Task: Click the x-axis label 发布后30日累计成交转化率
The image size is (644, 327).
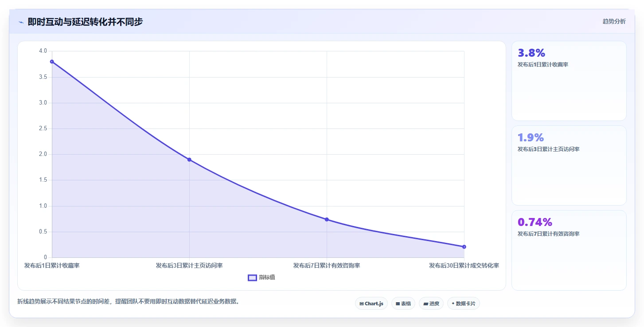Action: pos(464,266)
